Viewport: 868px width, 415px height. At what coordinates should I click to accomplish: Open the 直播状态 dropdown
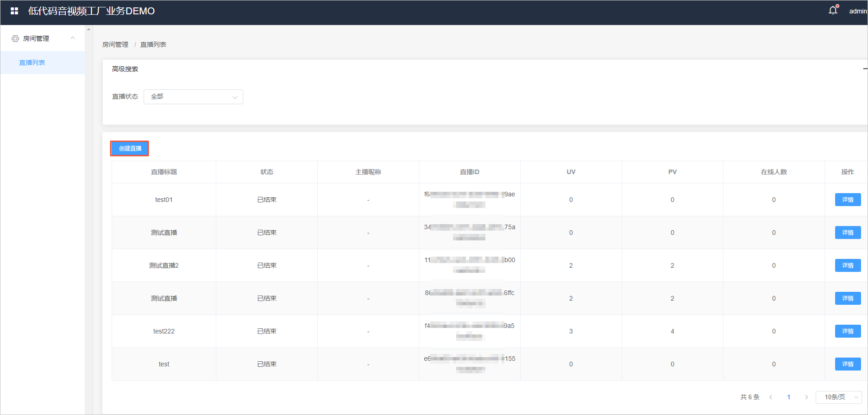[193, 97]
